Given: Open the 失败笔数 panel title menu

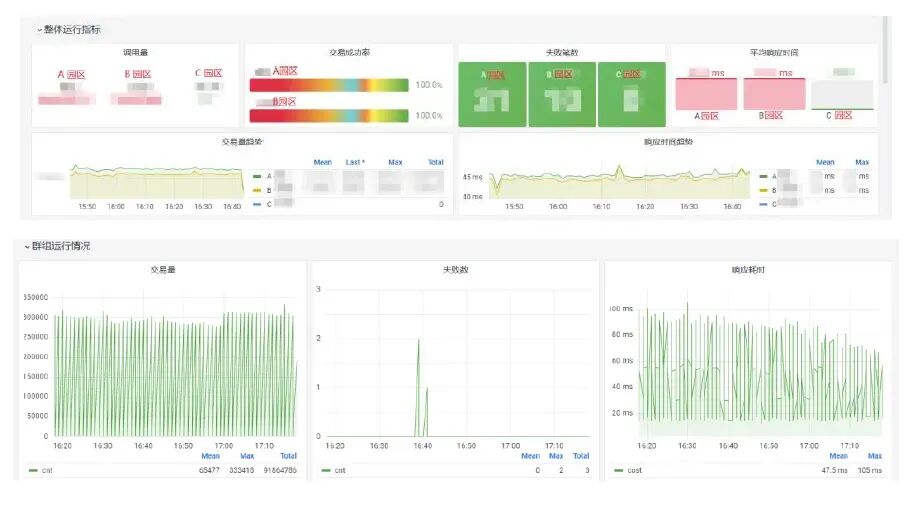Looking at the screenshot, I should point(562,52).
